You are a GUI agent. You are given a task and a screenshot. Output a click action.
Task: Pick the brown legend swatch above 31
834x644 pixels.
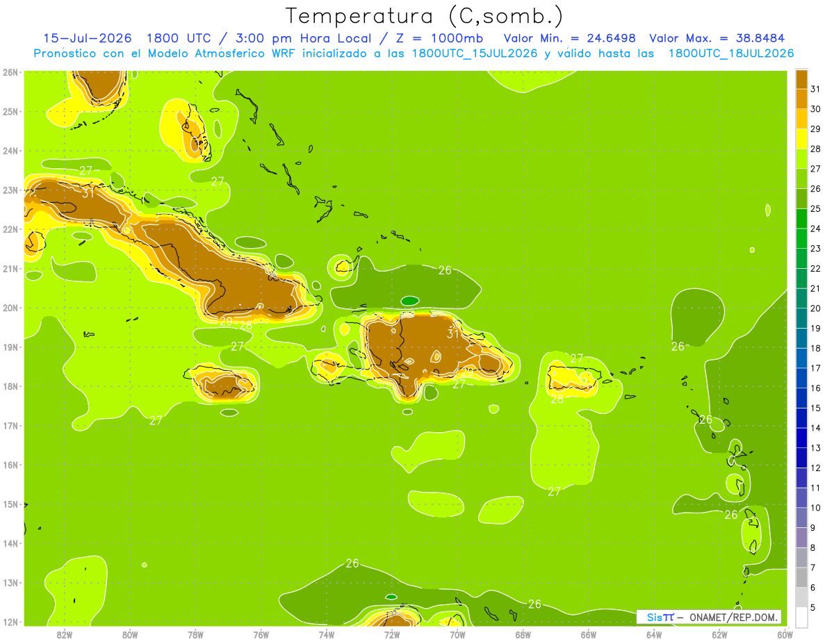(x=801, y=79)
